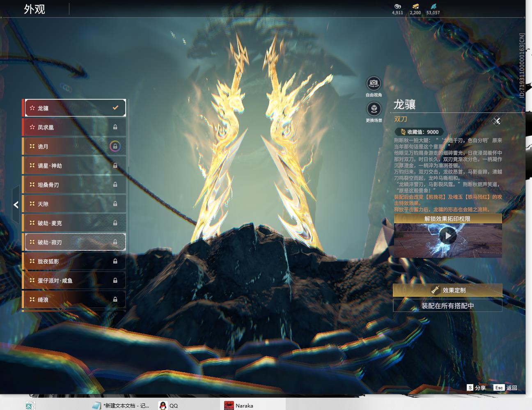Open the free camera view icon
The height and width of the screenshot is (410, 532).
(x=374, y=84)
